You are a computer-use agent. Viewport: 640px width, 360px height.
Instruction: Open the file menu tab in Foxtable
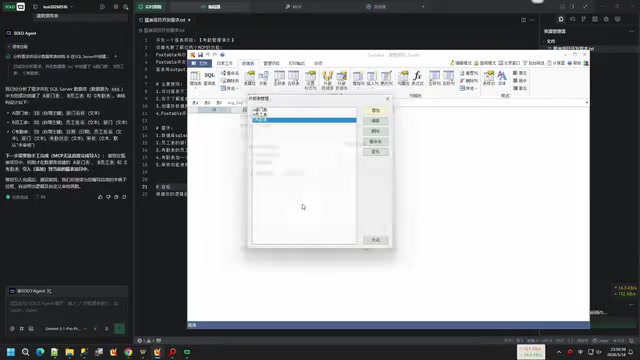tap(200, 63)
